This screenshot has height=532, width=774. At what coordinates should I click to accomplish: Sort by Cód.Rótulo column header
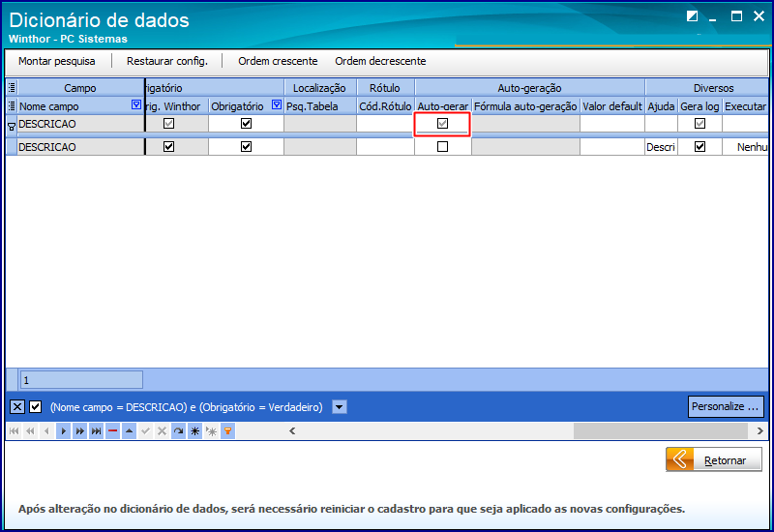[x=385, y=106]
